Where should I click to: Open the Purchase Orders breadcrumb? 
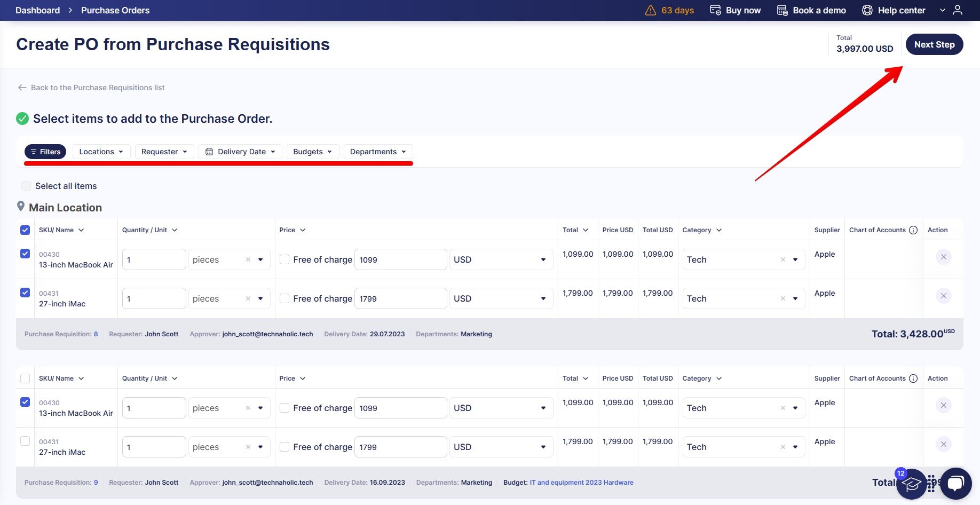(x=115, y=10)
